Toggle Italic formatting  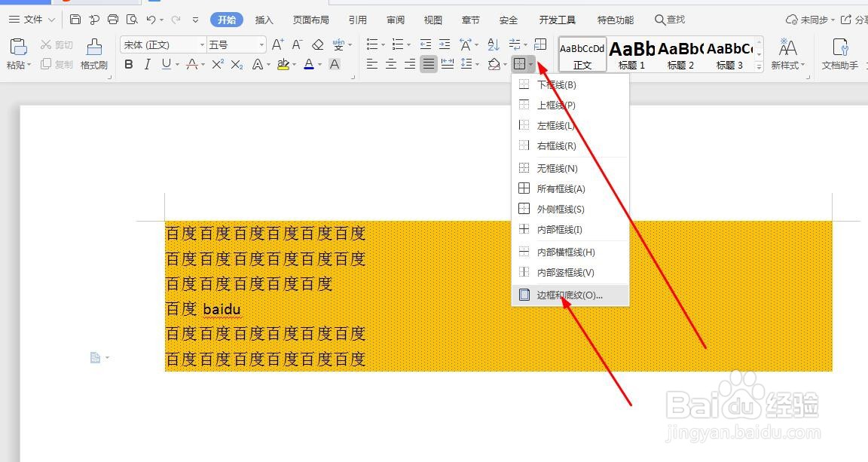(x=147, y=64)
